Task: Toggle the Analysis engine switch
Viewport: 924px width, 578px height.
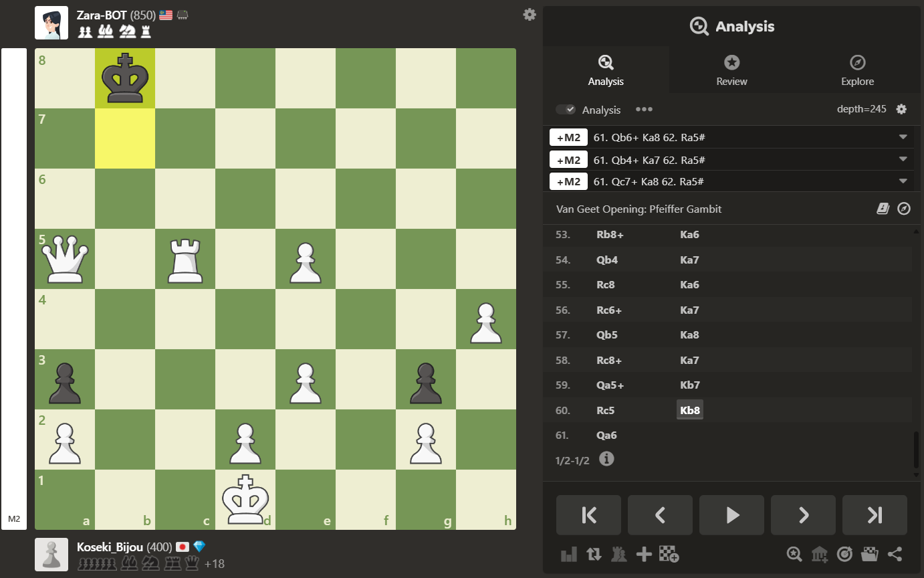Action: (566, 110)
